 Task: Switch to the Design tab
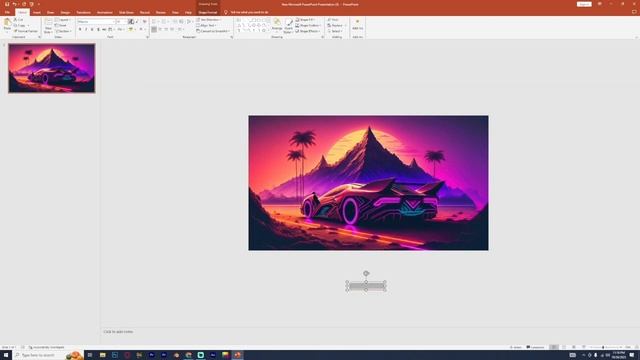point(65,12)
